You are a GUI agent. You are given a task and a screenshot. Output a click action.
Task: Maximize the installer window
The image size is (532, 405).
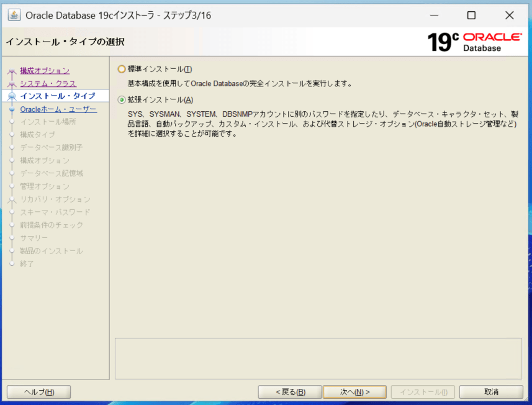pos(471,15)
